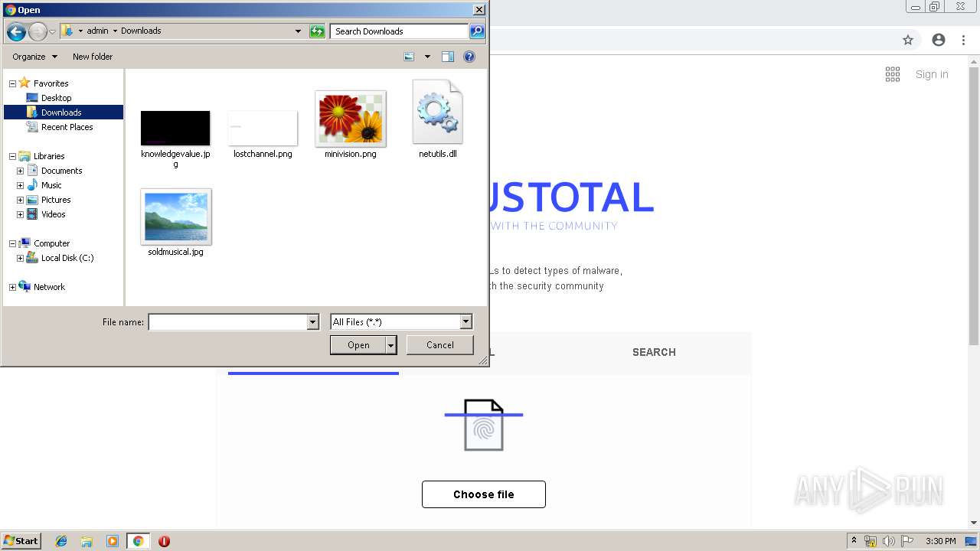Open Chrome's three-dot menu

(964, 40)
